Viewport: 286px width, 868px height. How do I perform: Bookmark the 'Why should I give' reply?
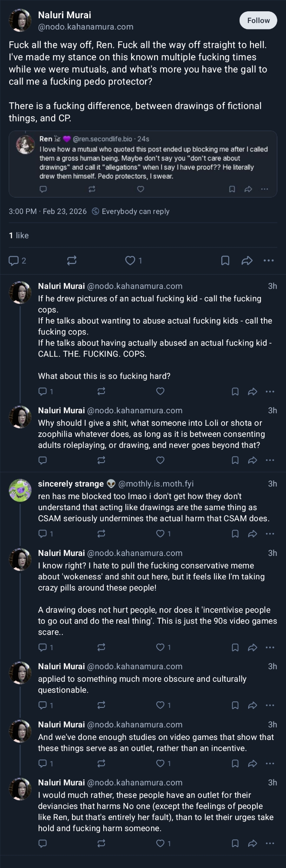(x=235, y=460)
